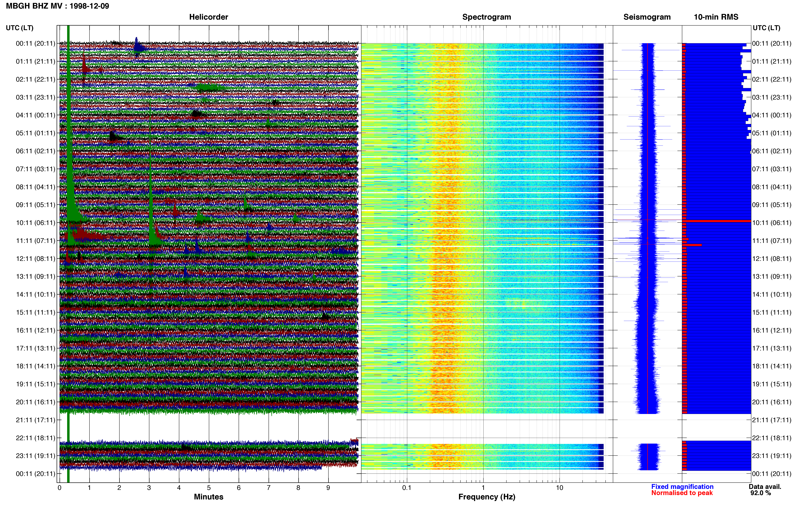Click minute tick label '5' on helicorder axis
The width and height of the screenshot is (812, 508).
pos(209,488)
